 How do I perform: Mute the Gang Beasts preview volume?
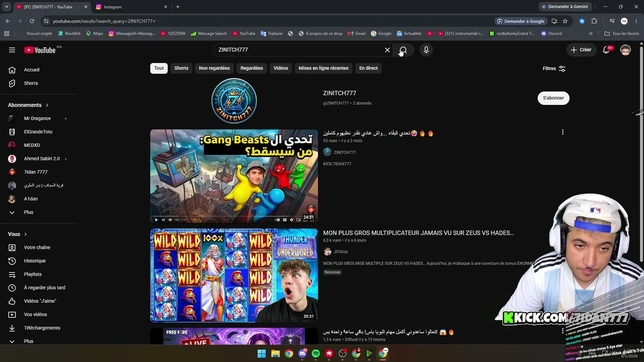[170, 220]
